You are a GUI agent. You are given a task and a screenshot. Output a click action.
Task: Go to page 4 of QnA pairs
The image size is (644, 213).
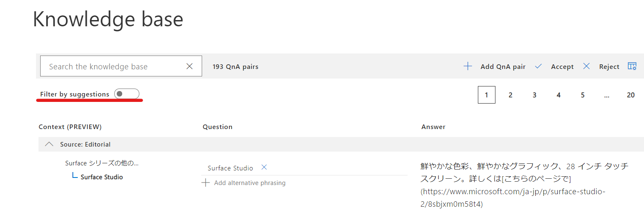click(x=559, y=95)
